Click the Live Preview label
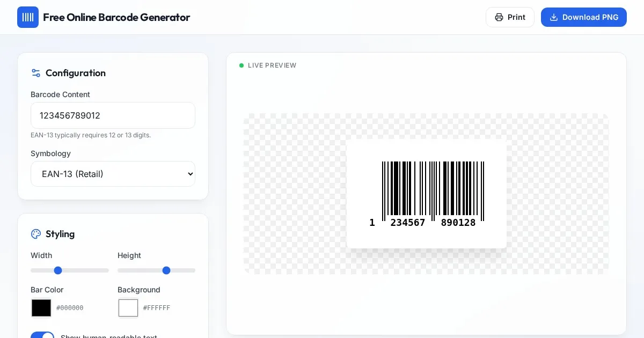The image size is (644, 338). click(x=272, y=65)
